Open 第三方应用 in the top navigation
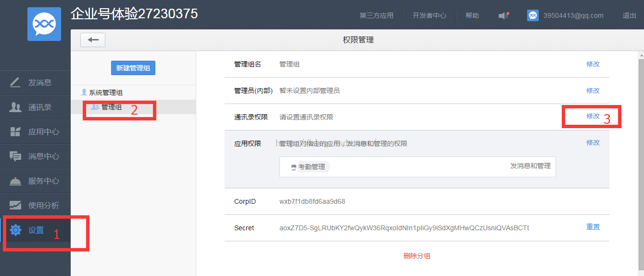Viewport: 644px width, 276px height. click(377, 15)
